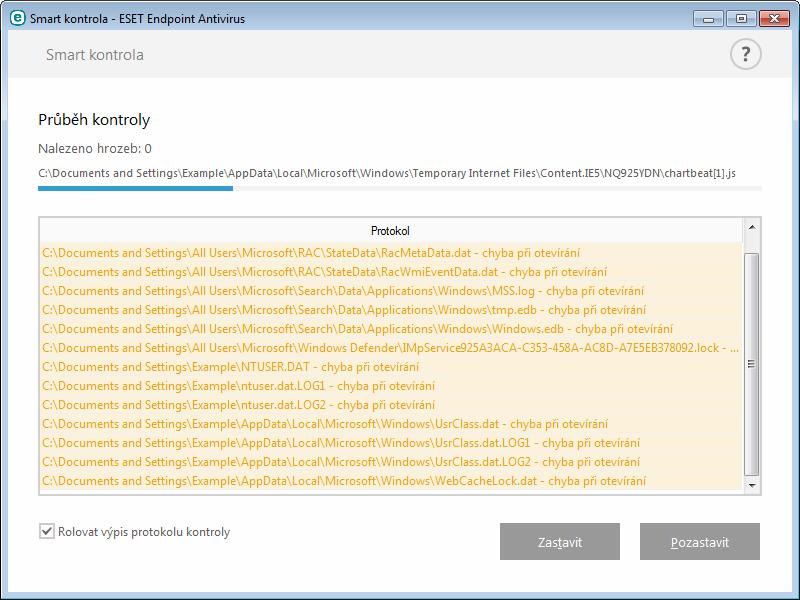
Task: Select the Windows.edb log entry
Action: click(391, 329)
